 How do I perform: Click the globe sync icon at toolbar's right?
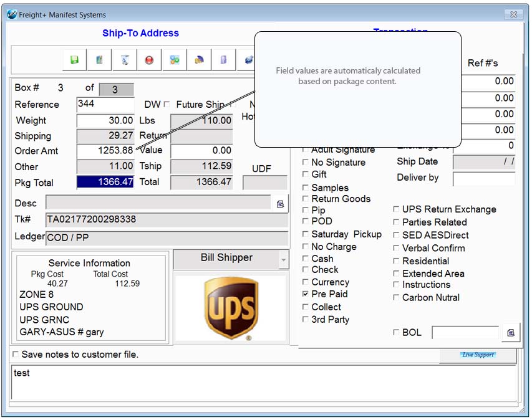[x=249, y=60]
